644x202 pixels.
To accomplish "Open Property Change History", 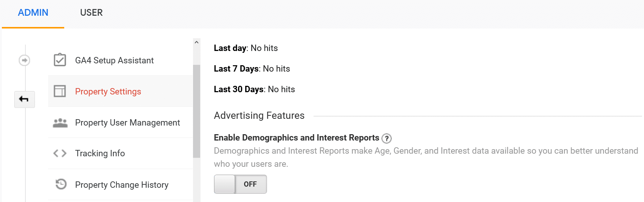I will [120, 184].
